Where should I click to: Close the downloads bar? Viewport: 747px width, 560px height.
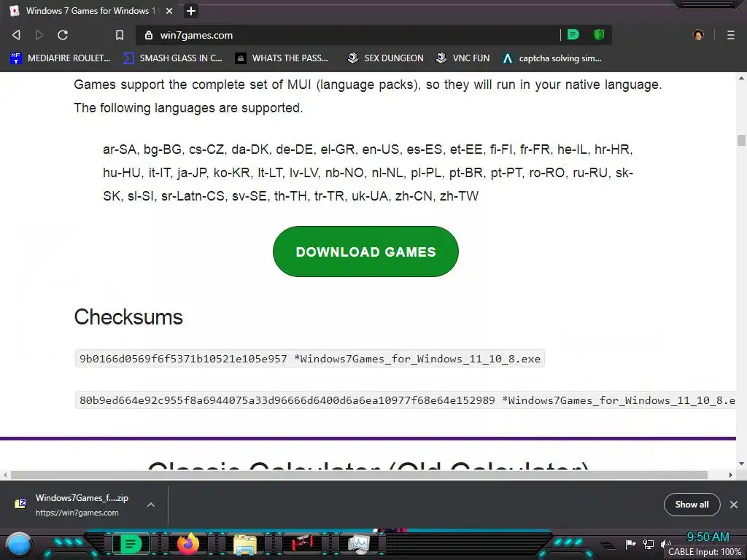coord(734,505)
